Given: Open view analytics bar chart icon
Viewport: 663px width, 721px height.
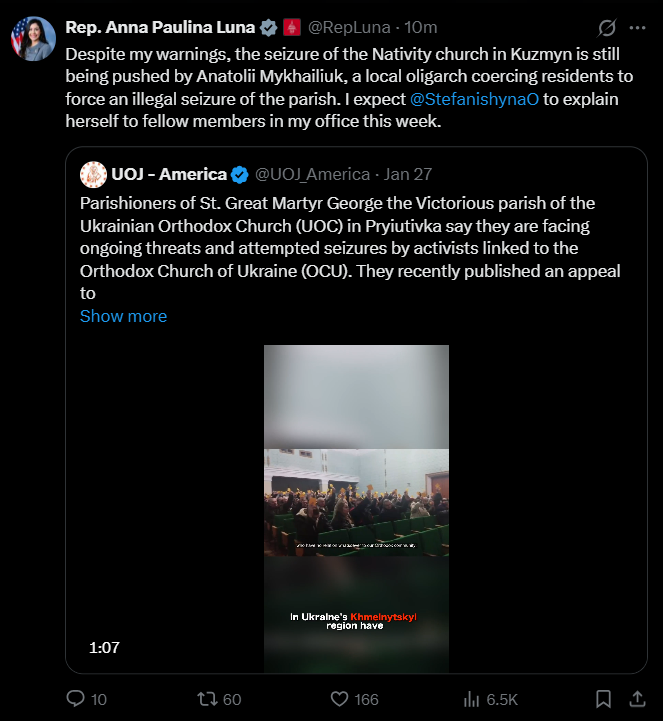Looking at the screenshot, I should click(x=473, y=699).
